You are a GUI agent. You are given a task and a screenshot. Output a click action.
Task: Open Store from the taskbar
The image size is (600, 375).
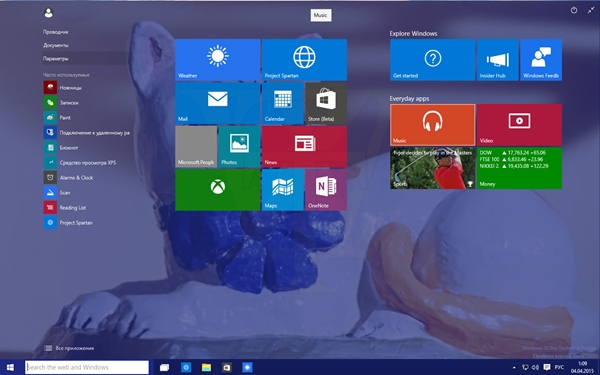pyautogui.click(x=227, y=367)
